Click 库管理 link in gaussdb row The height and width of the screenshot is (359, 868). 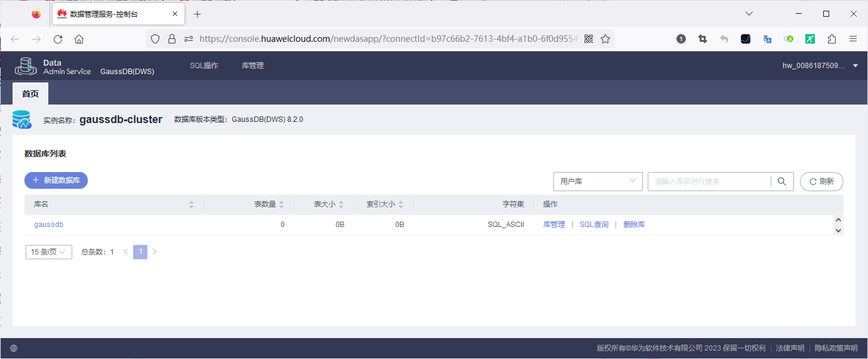(554, 225)
